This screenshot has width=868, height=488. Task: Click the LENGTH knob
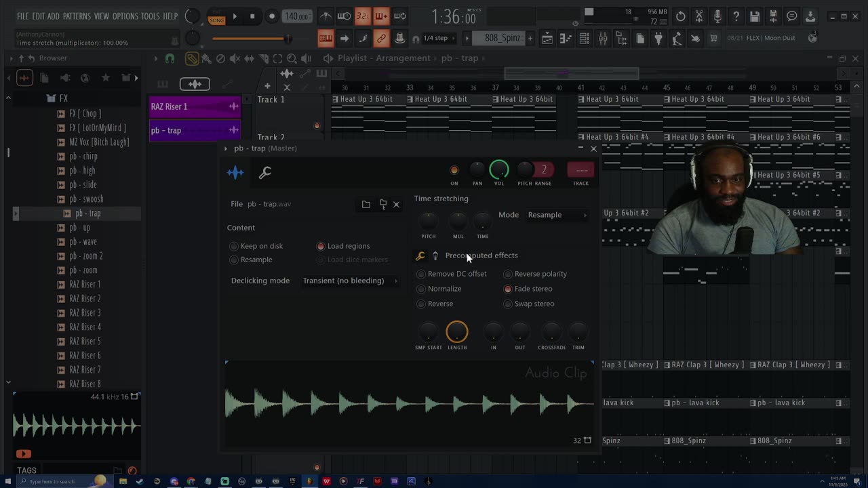(x=457, y=331)
